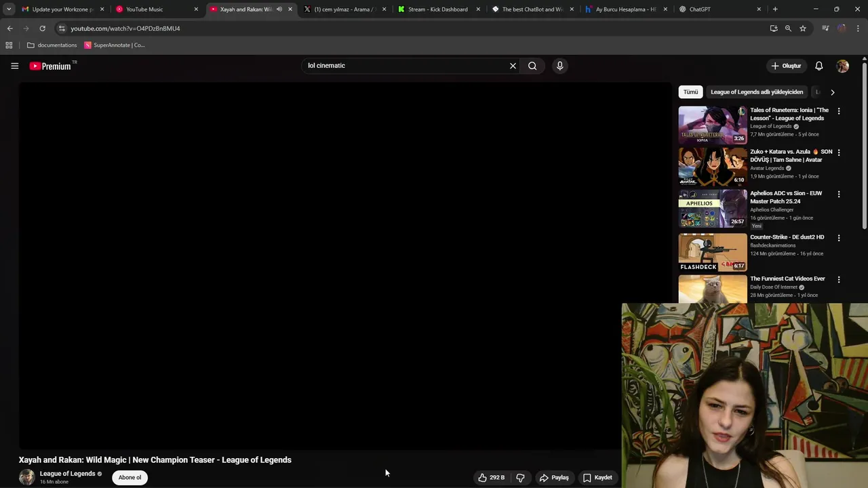Mute tab via speaker icon
Image resolution: width=868 pixels, height=488 pixels.
pos(279,9)
